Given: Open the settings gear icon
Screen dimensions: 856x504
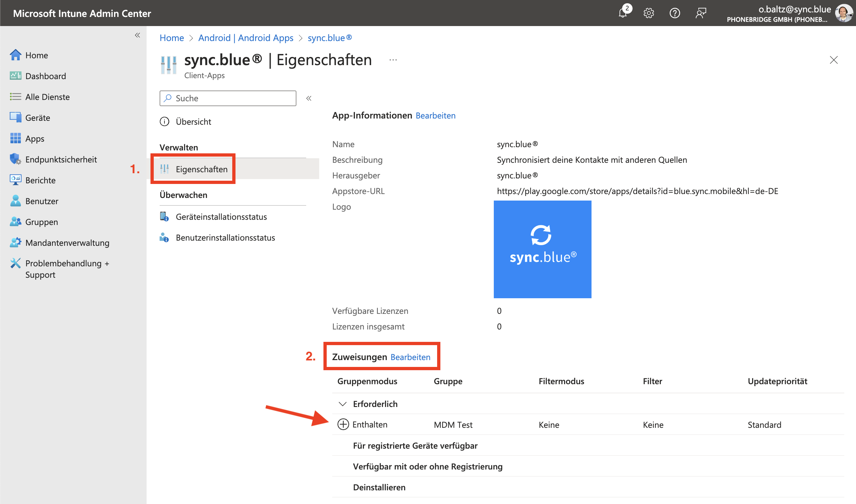Looking at the screenshot, I should [x=649, y=13].
